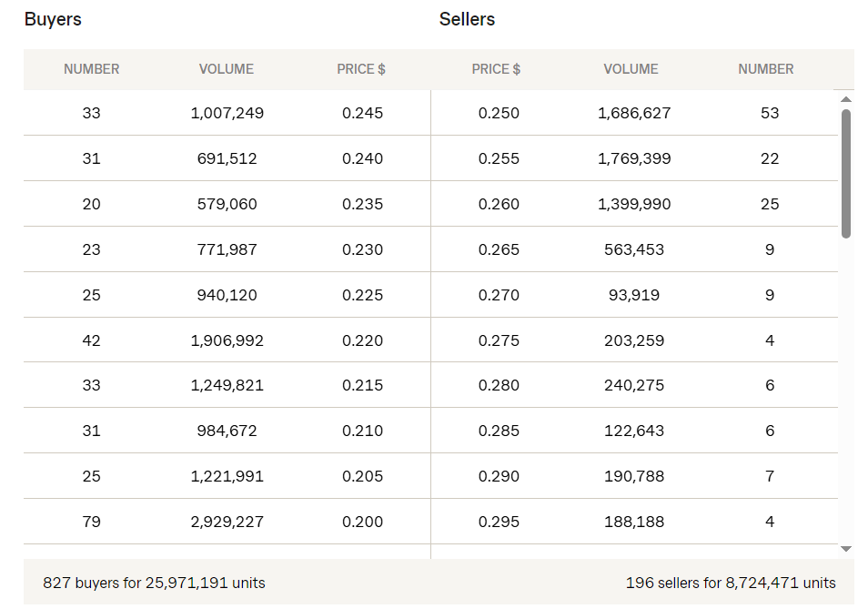The image size is (868, 609).
Task: Select the buyer volume 2,929,227 cell
Action: (227, 523)
